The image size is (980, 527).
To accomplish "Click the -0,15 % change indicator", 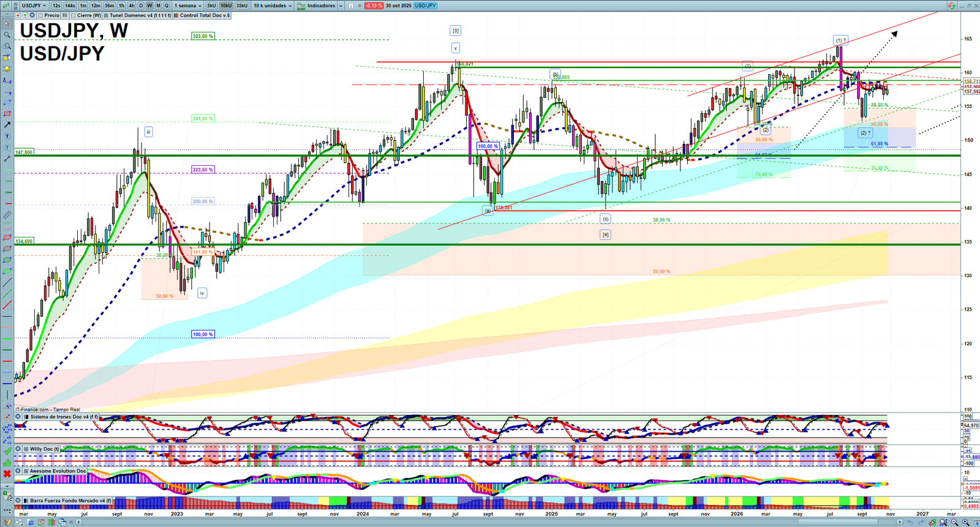I will point(374,6).
